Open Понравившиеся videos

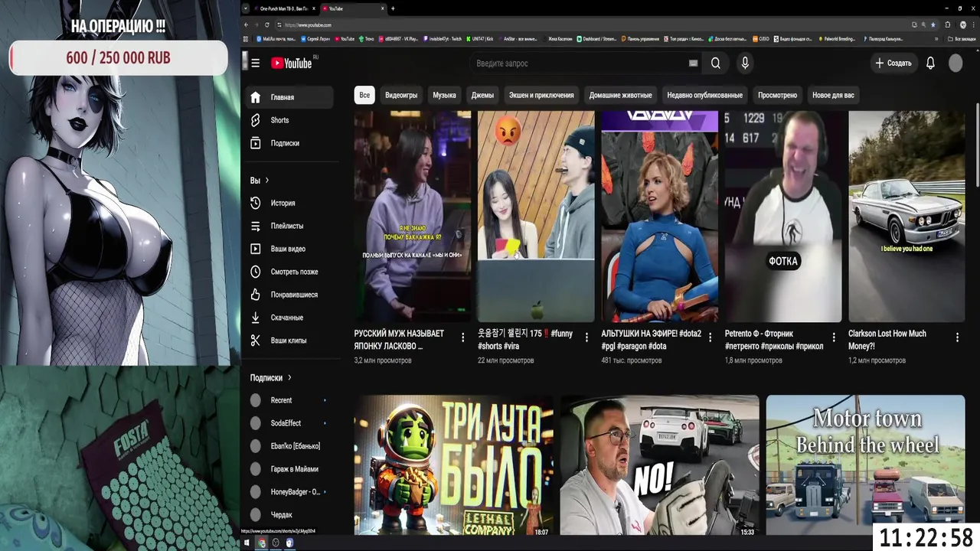tap(291, 295)
